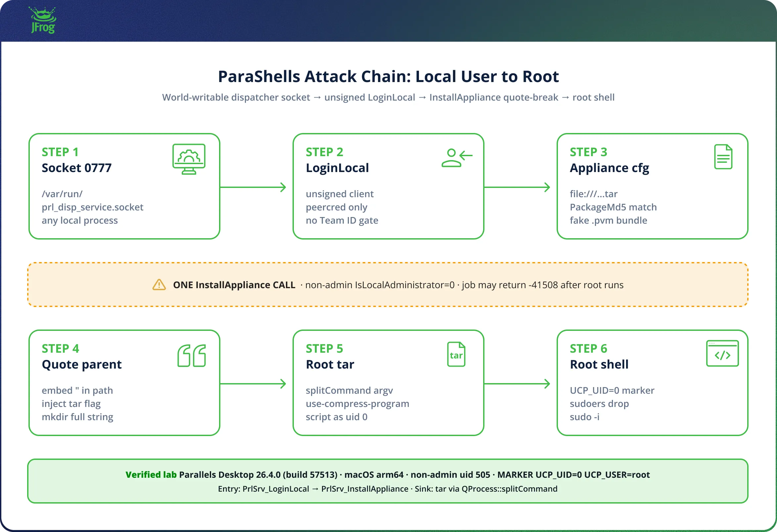Click the STEP 4 label
This screenshot has height=532, width=777.
click(61, 348)
